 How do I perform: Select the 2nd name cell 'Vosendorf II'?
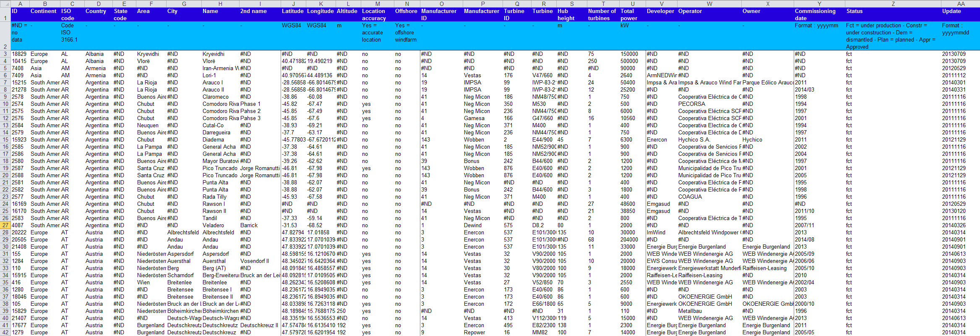coord(260,261)
